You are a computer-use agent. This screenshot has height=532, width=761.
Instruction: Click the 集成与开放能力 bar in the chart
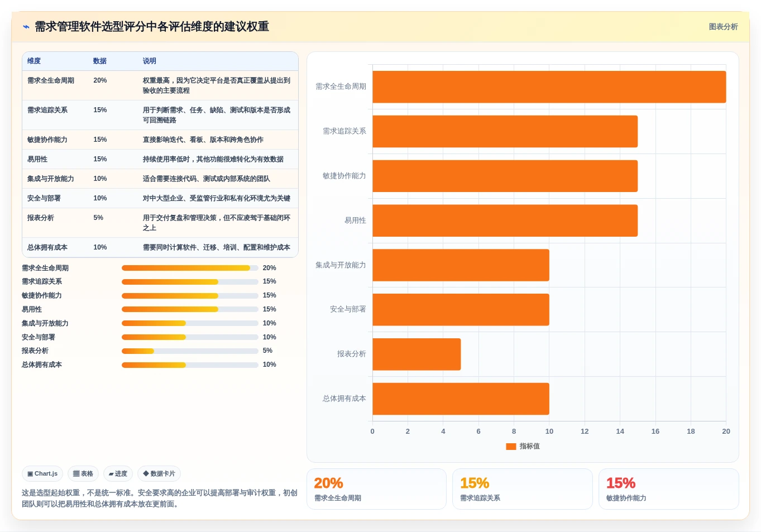click(x=461, y=265)
